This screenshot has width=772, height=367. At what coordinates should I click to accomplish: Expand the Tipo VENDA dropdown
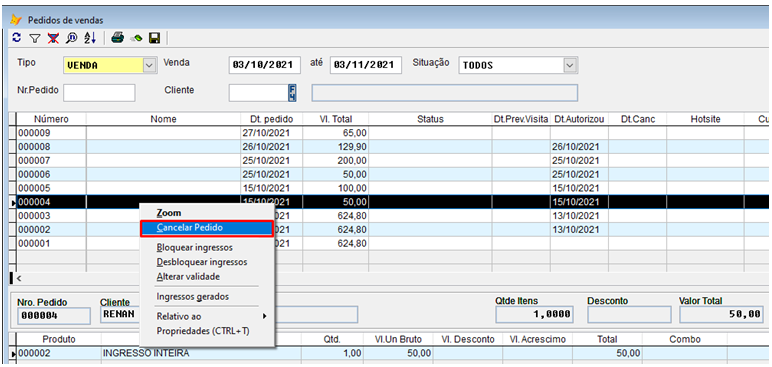(x=149, y=65)
